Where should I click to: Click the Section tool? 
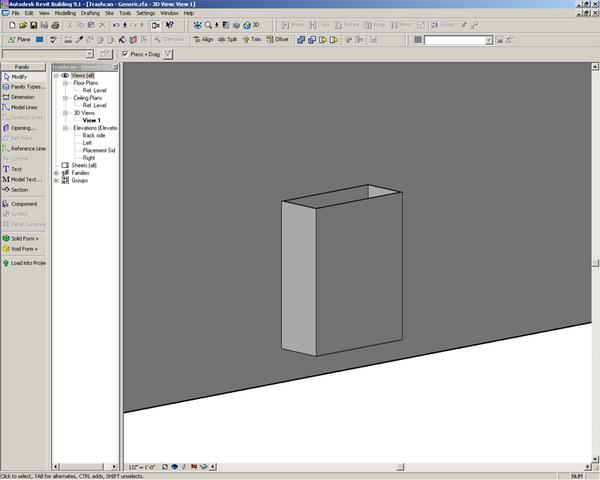[x=19, y=189]
